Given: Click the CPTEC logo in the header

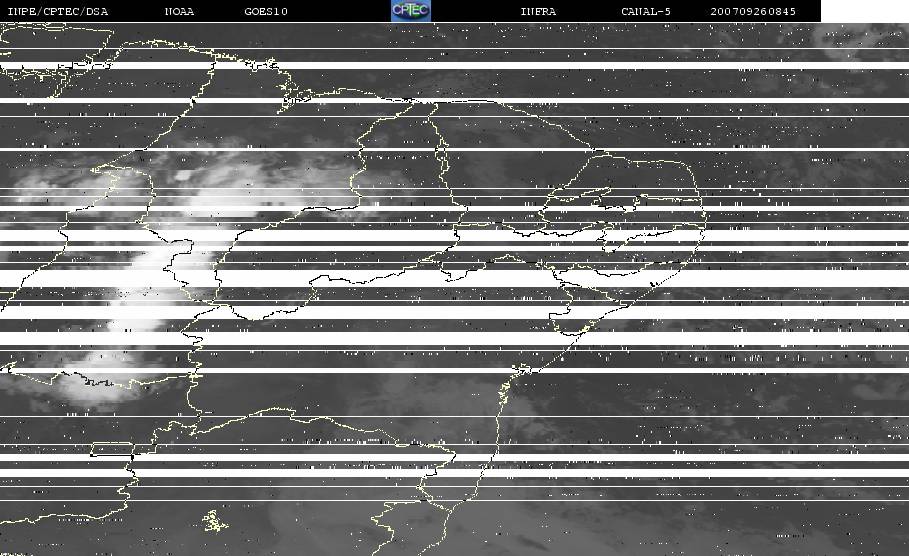Looking at the screenshot, I should 410,11.
